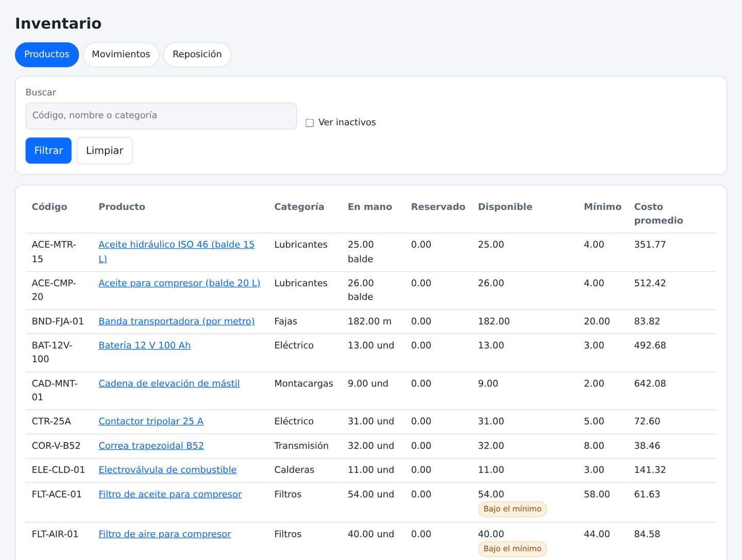742x560 pixels.
Task: Open Banda transportadora (por metro) link
Action: point(177,321)
